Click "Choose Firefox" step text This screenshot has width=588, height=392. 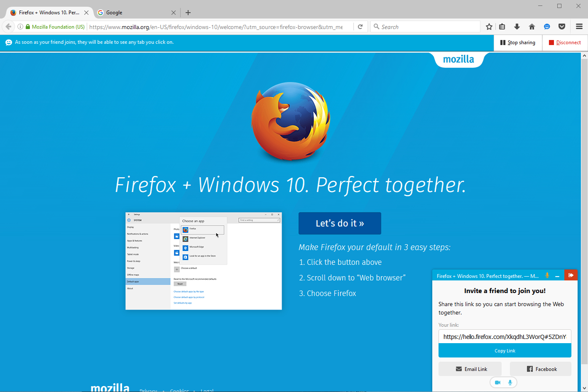[331, 293]
